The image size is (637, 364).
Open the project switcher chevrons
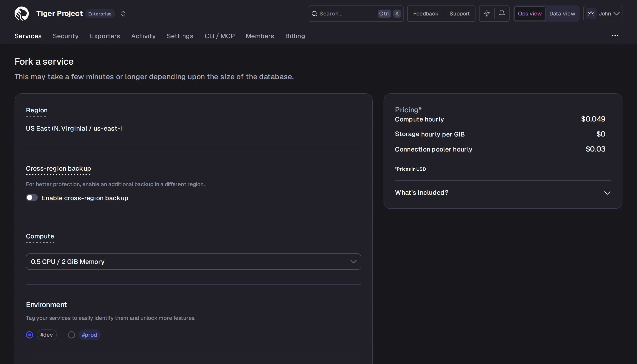click(123, 13)
